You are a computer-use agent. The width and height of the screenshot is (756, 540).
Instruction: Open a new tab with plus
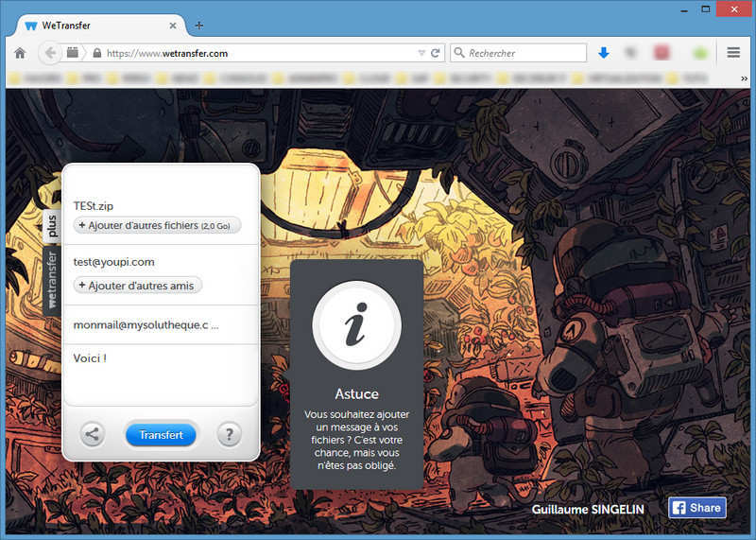199,26
